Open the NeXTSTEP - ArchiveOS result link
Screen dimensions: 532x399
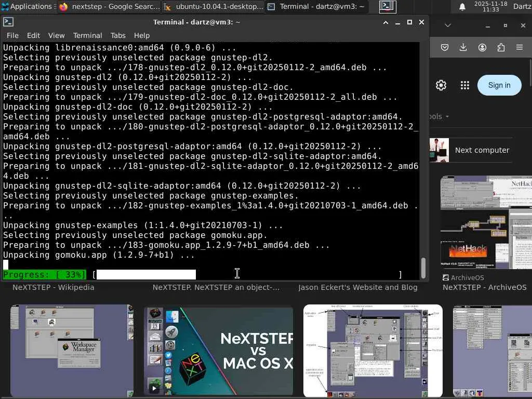[485, 287]
